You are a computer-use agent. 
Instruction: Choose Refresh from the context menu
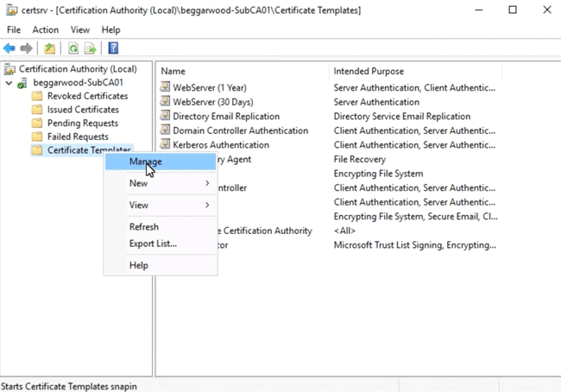pyautogui.click(x=161, y=227)
